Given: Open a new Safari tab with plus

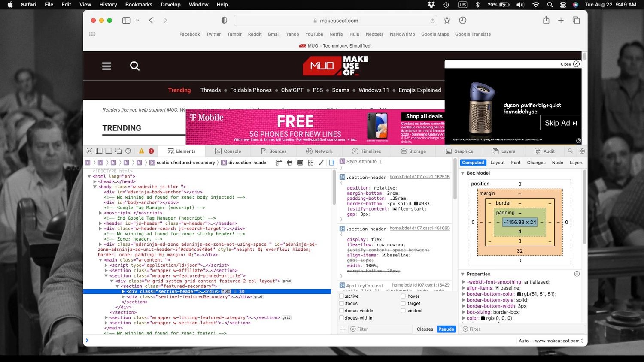Looking at the screenshot, I should (561, 20).
